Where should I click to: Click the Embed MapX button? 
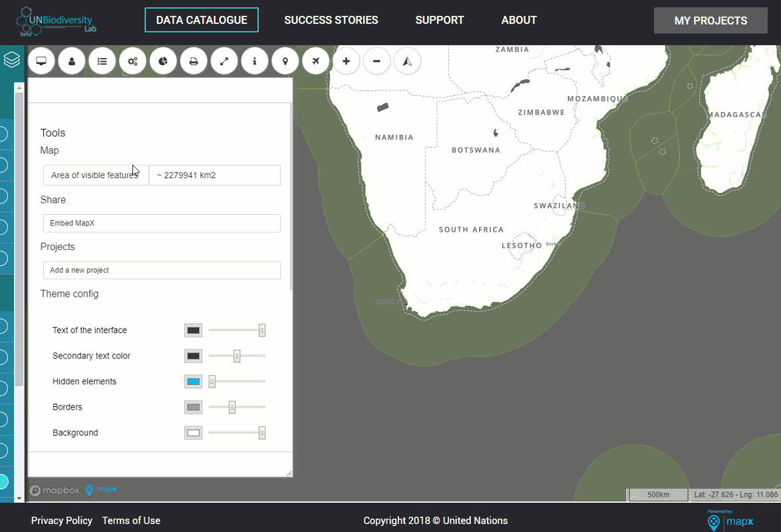click(162, 223)
